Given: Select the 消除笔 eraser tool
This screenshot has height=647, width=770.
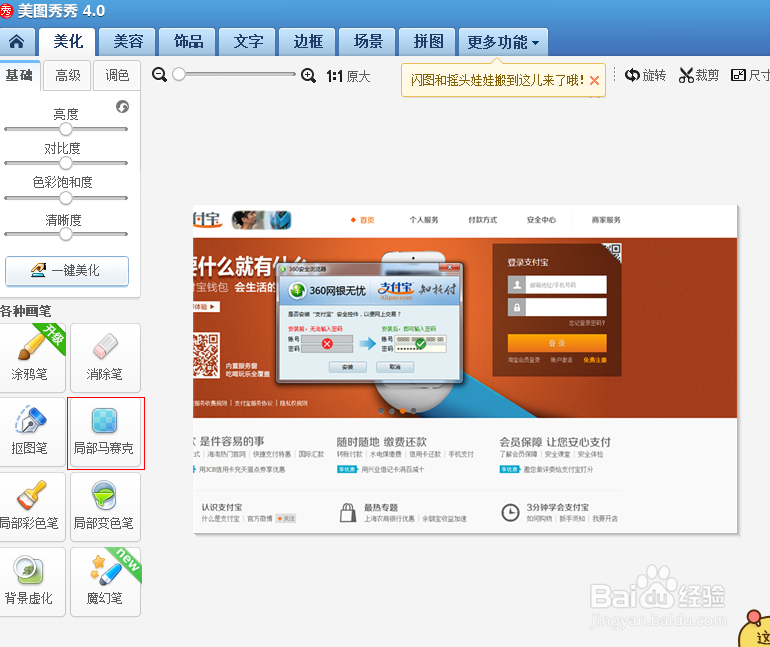Looking at the screenshot, I should 105,358.
